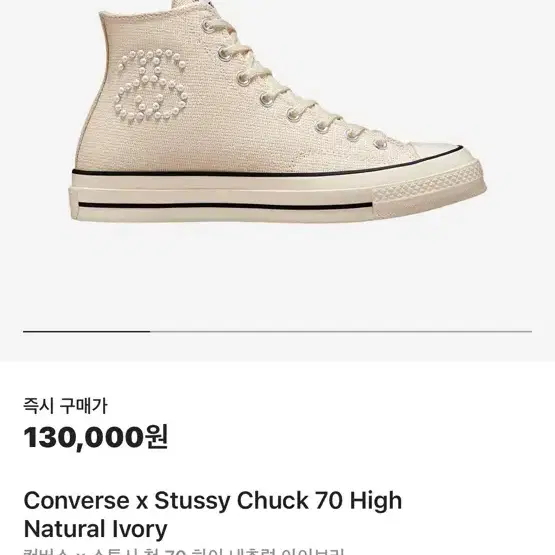The height and width of the screenshot is (555, 555).
Task: Select the 130,000원 price
Action: point(96,437)
